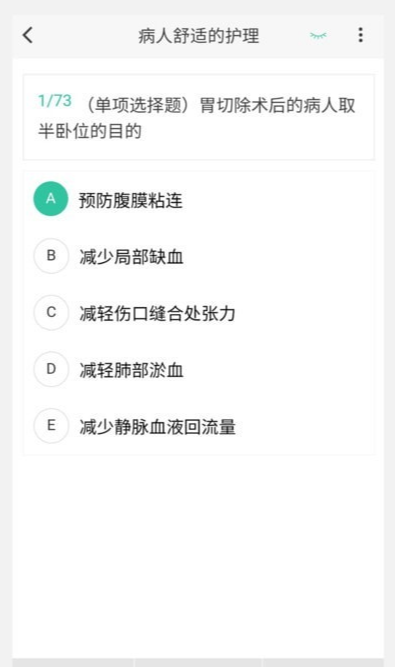Select the option B circle
Image resolution: width=395 pixels, height=667 pixels.
51,256
